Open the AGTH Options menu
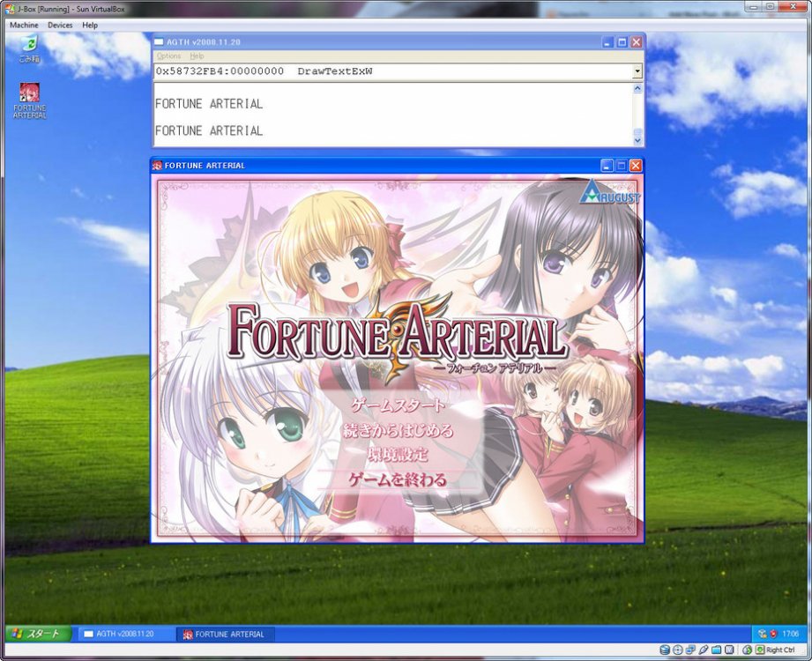812x661 pixels. (168, 56)
